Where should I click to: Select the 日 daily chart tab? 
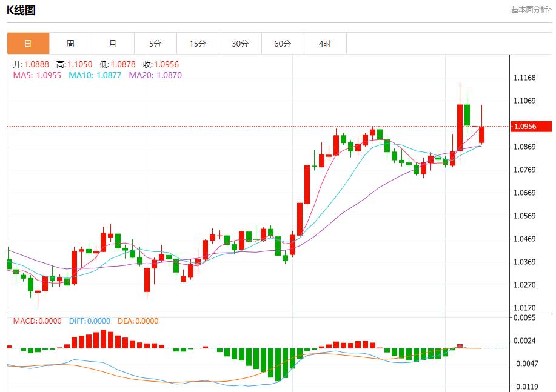pos(28,44)
